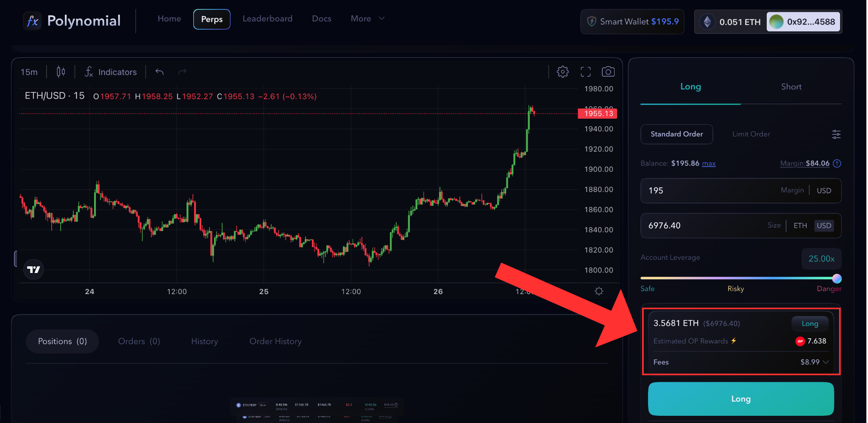Open the Order History tab
The image size is (868, 423).
[275, 341]
